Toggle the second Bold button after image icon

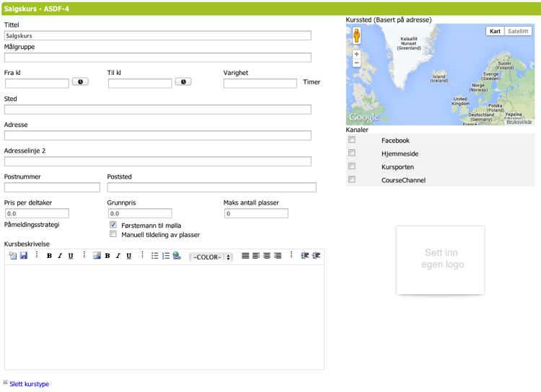pyautogui.click(x=107, y=256)
